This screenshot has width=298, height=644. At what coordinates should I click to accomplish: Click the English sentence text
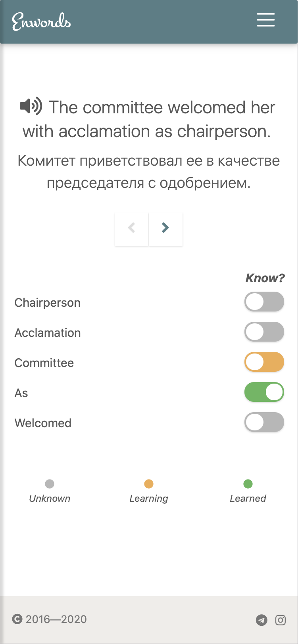(149, 119)
